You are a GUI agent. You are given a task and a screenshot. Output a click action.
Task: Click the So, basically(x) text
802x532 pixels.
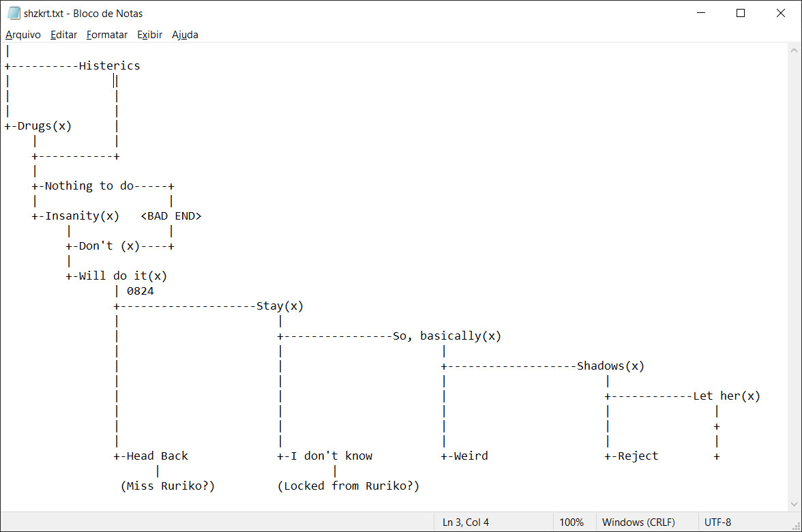click(447, 336)
